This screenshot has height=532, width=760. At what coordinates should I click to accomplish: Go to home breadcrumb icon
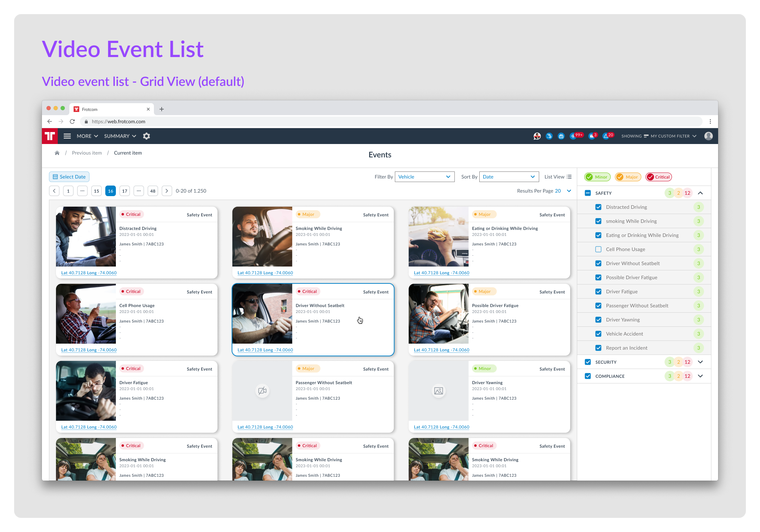57,153
